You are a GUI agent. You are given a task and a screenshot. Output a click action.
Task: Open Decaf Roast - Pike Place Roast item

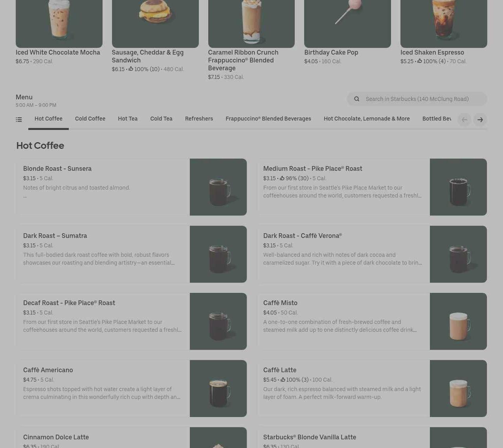pos(131,321)
